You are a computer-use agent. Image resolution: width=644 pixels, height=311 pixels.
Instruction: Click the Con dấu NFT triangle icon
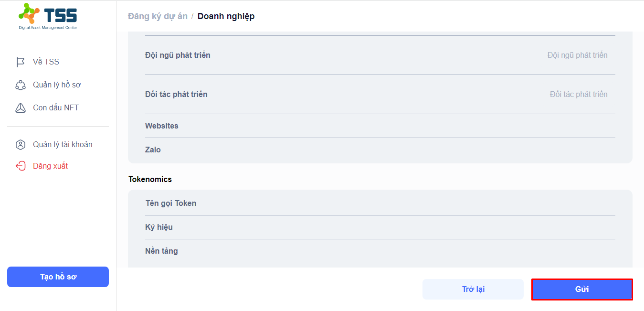click(20, 108)
